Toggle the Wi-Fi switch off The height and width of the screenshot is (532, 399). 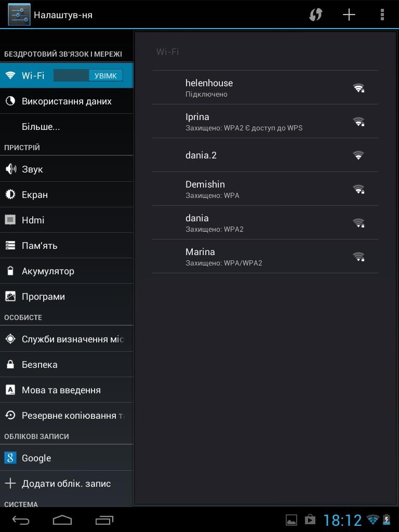click(88, 75)
